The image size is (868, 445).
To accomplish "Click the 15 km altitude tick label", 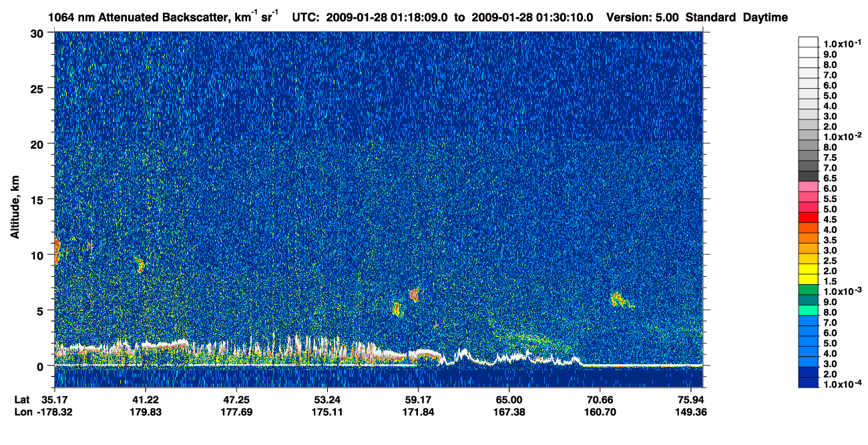I will point(38,199).
